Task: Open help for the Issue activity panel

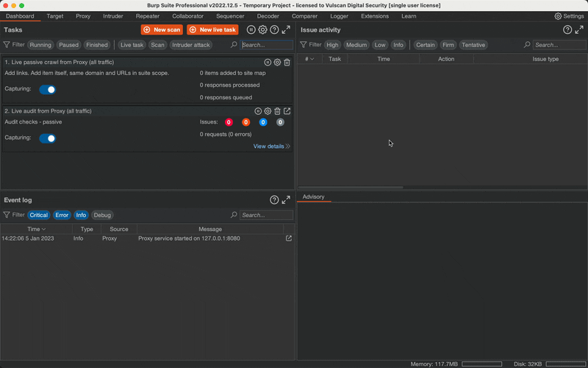Action: coord(567,30)
